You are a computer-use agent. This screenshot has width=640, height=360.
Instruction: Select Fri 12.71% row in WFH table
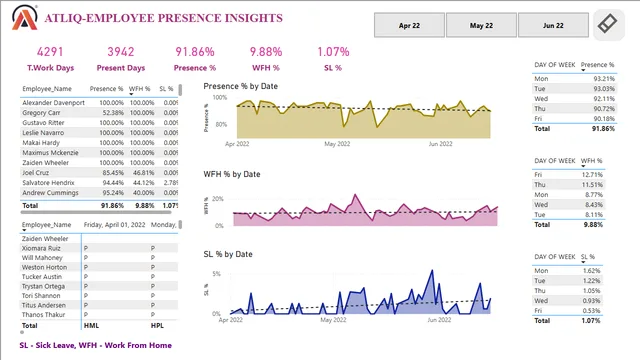point(568,174)
